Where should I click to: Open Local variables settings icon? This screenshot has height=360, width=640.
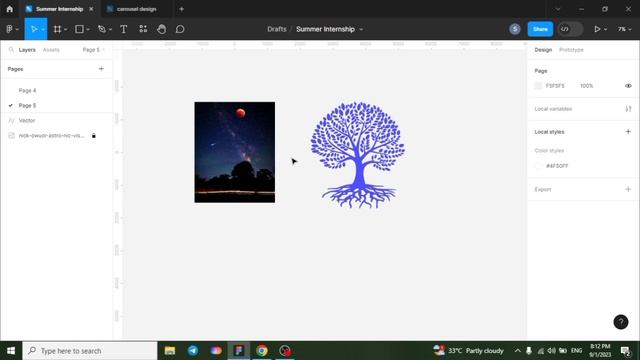point(628,109)
